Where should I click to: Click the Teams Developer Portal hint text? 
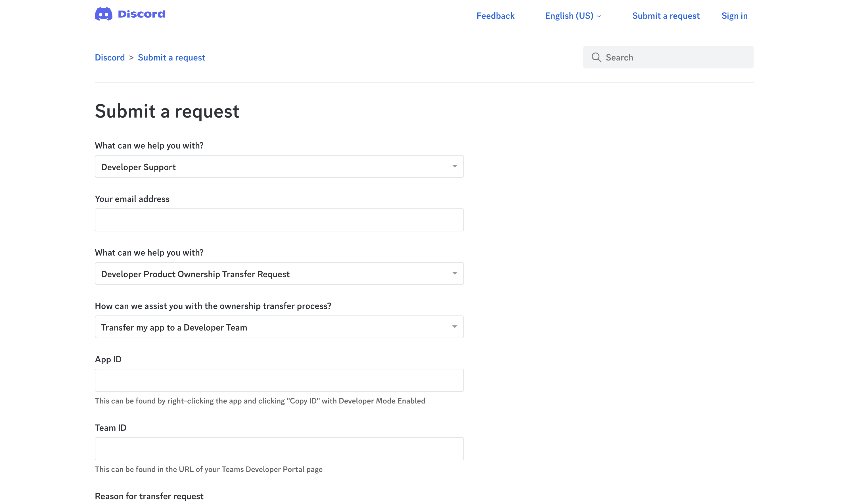click(208, 469)
